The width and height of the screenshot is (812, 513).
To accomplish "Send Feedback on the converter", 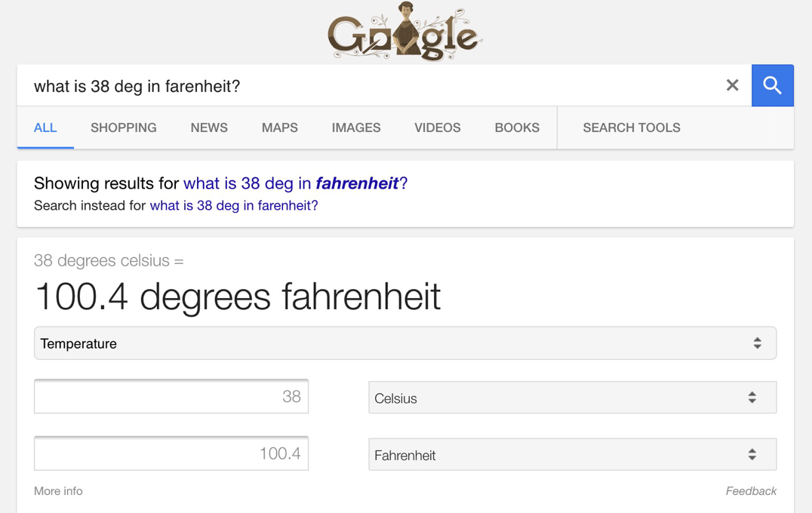I will [x=751, y=490].
